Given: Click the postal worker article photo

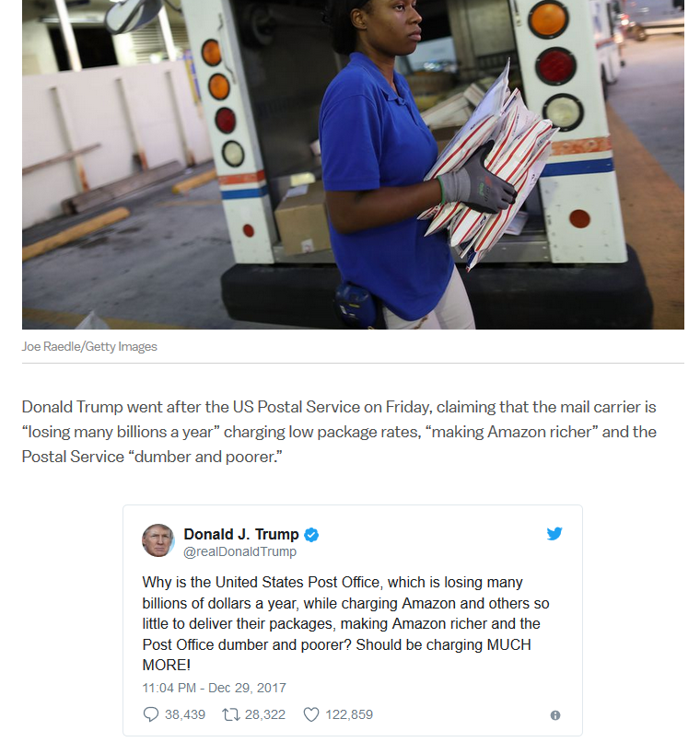Looking at the screenshot, I should [x=353, y=164].
